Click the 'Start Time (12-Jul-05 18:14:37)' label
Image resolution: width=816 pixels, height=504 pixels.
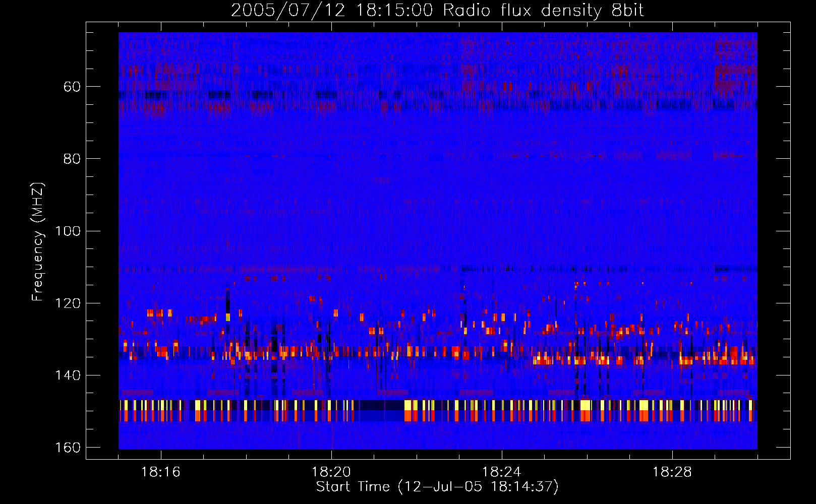point(437,487)
